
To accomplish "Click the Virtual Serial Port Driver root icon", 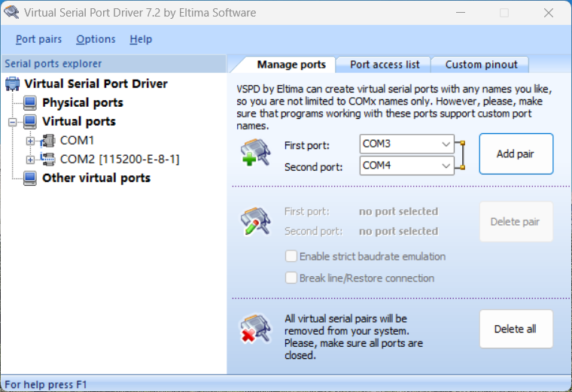I will pos(12,84).
